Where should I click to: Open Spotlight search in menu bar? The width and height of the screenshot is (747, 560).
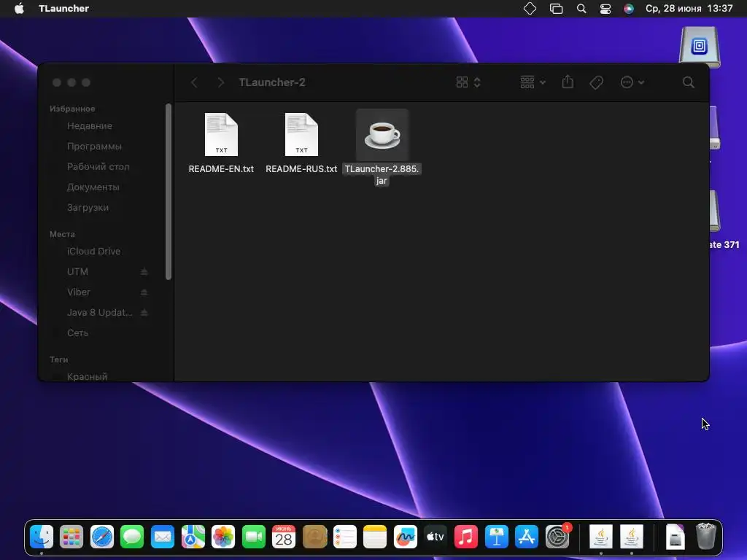(x=581, y=9)
